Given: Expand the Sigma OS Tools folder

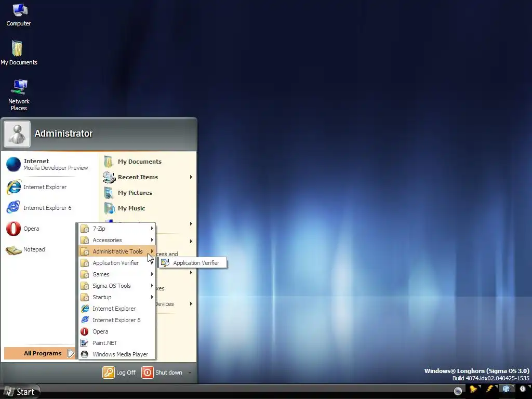Looking at the screenshot, I should tap(117, 286).
